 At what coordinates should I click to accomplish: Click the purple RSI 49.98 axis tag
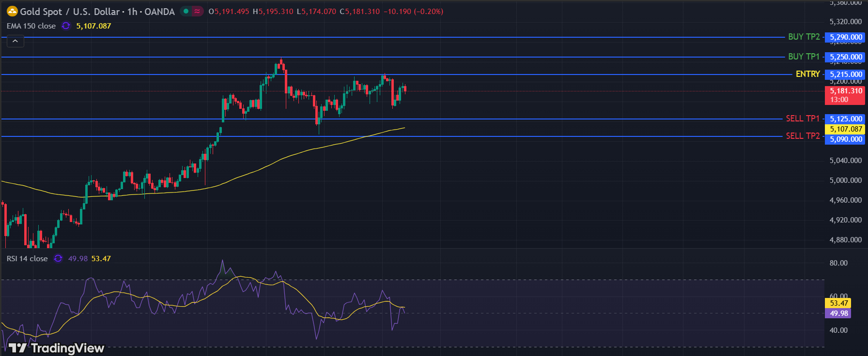[x=839, y=313]
